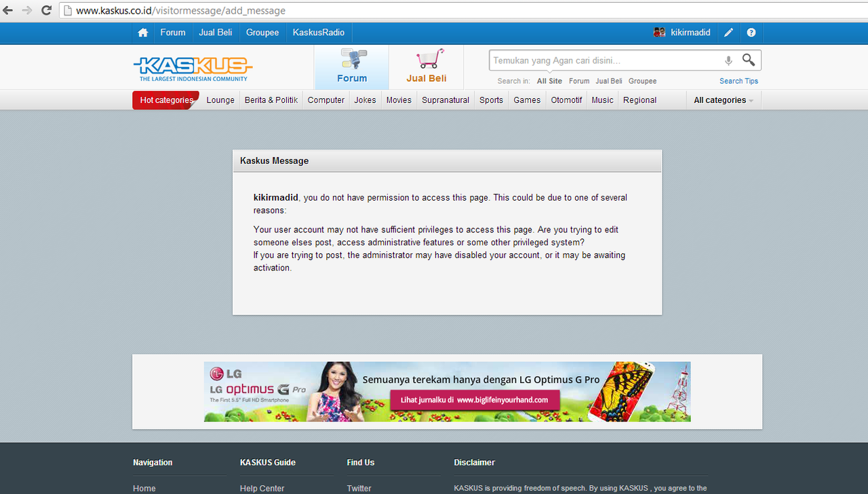Click the pencil icon near username

[x=729, y=33]
